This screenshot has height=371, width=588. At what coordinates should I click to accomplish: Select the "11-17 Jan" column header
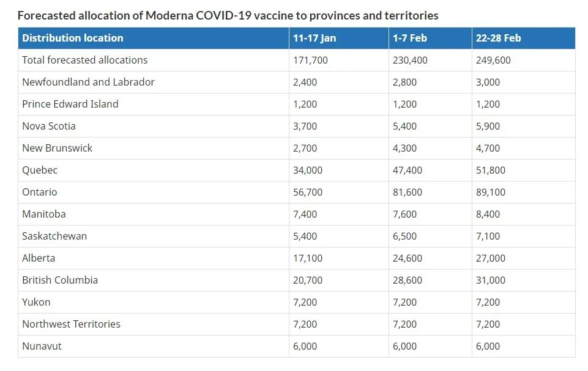[314, 38]
